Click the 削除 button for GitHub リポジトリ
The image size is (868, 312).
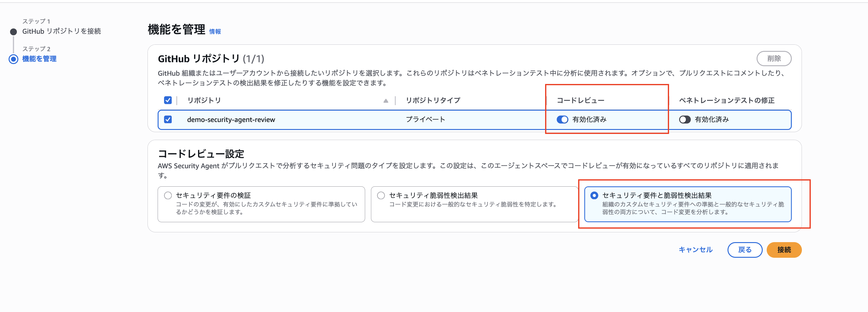[x=775, y=58]
